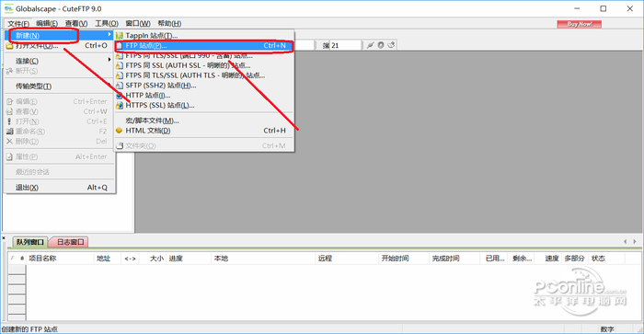
Task: Select SFTP (SSH2) 站点(H)... entry
Action: pos(203,86)
